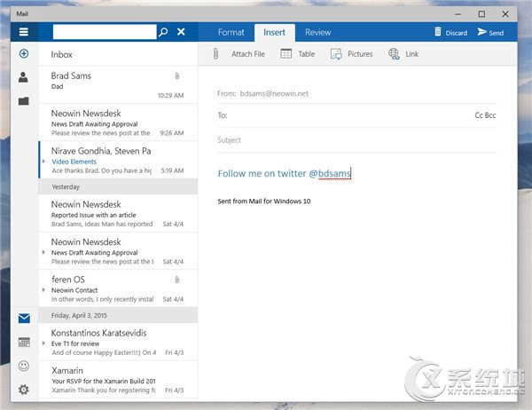This screenshot has height=410, width=532.
Task: Click the Yesterday group header
Action: (x=118, y=187)
